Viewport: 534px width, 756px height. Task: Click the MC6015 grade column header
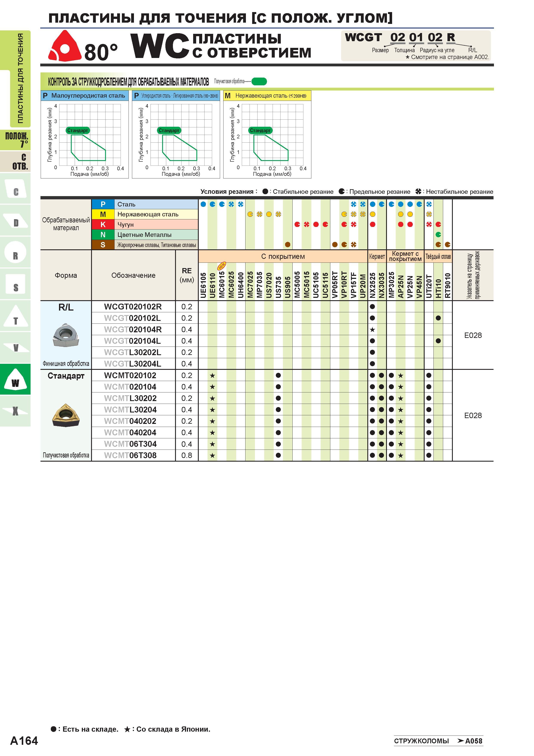click(222, 284)
